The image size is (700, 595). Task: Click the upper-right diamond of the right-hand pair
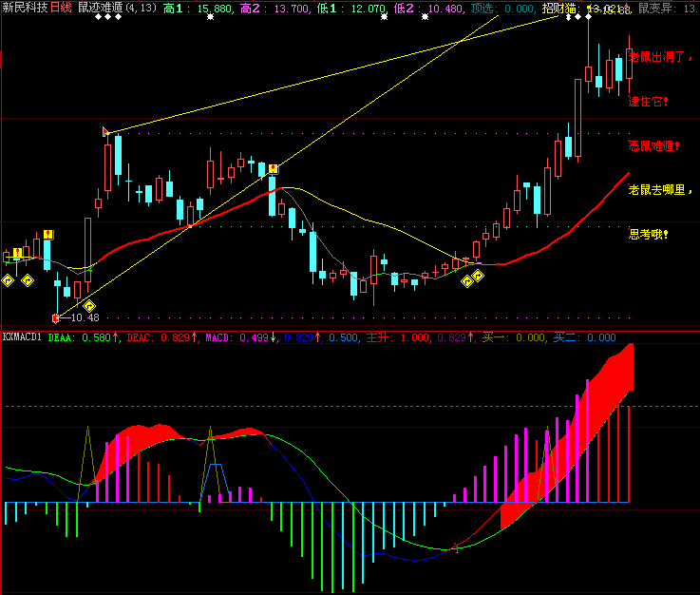coord(478,276)
